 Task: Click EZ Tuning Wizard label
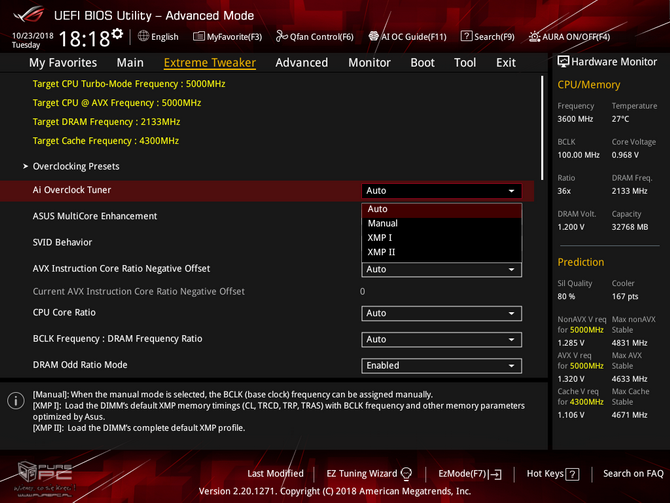click(361, 474)
